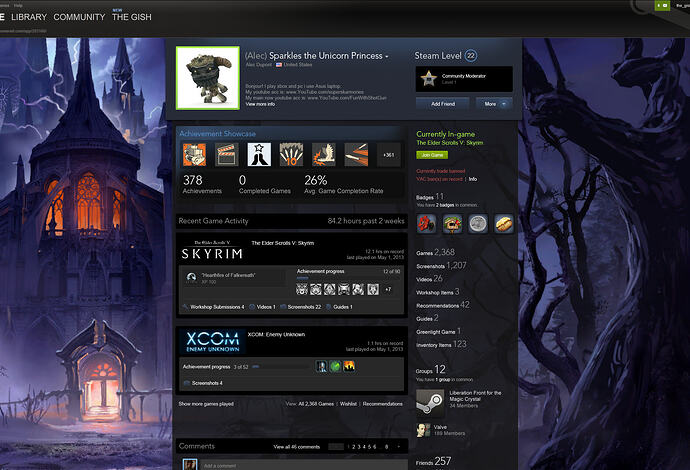Click the red flower badge

pyautogui.click(x=426, y=224)
